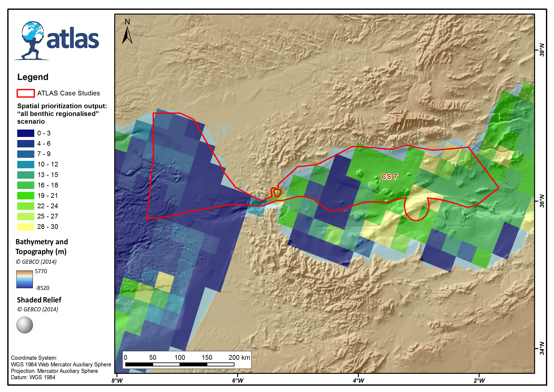Select the 13 - 15 legend color swatch

(26, 175)
